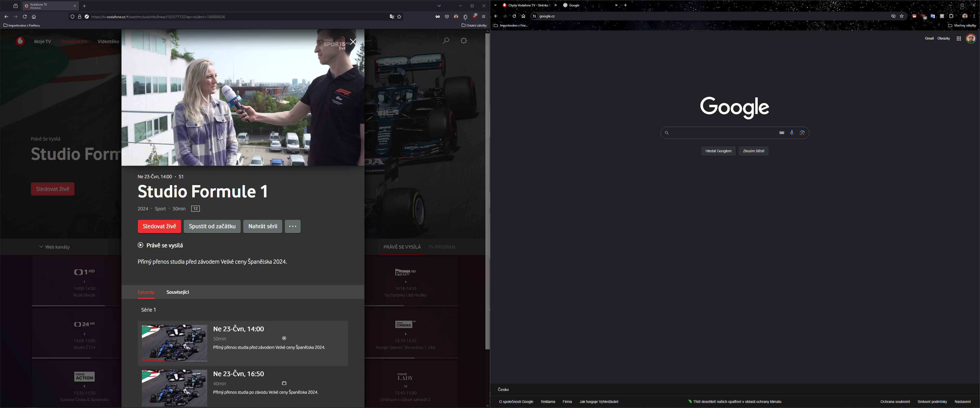Click play icon on 14:00 episode
The image size is (980, 408).
284,338
